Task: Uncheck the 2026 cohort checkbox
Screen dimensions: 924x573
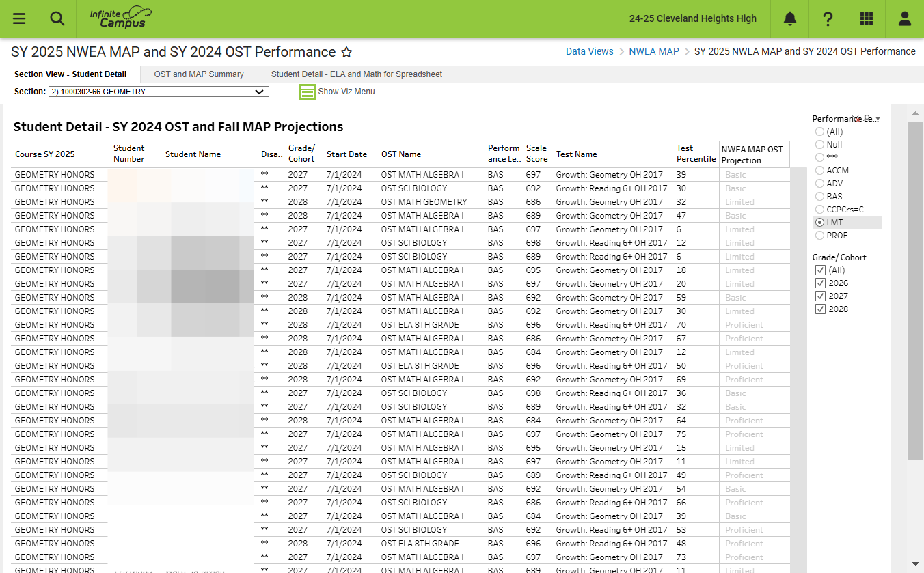Action: pos(820,283)
